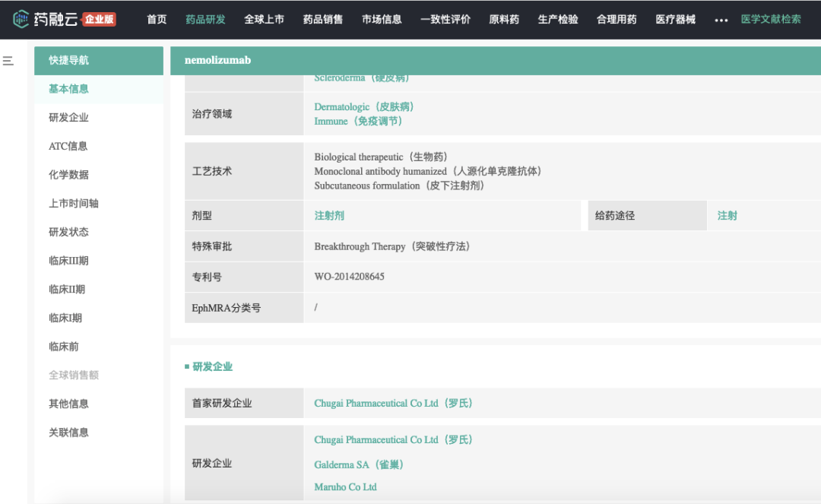821x504 pixels.
Task: Jump to 上市时间轴 section
Action: (73, 203)
